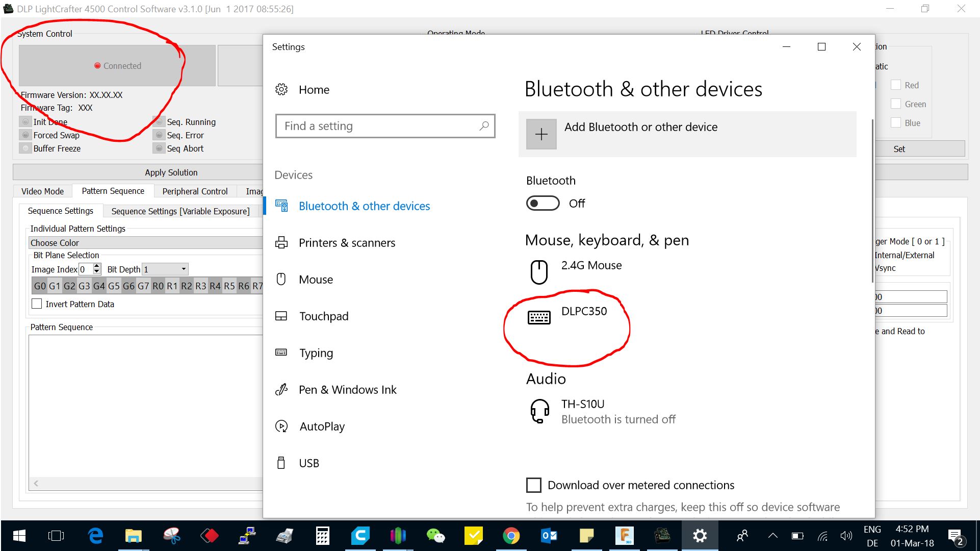This screenshot has height=551, width=980.
Task: Click the taskbar clock showing 4:52 PM
Action: click(x=912, y=536)
